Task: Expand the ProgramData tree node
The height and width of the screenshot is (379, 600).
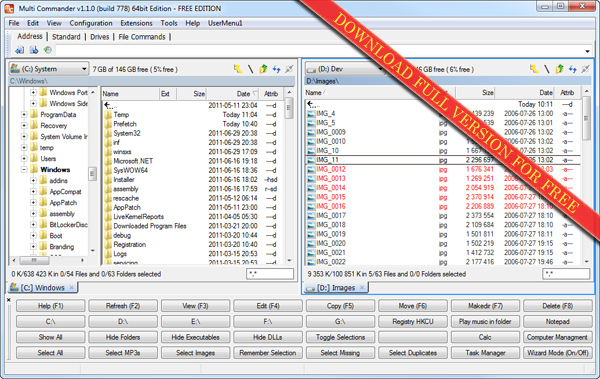Action: pyautogui.click(x=24, y=114)
